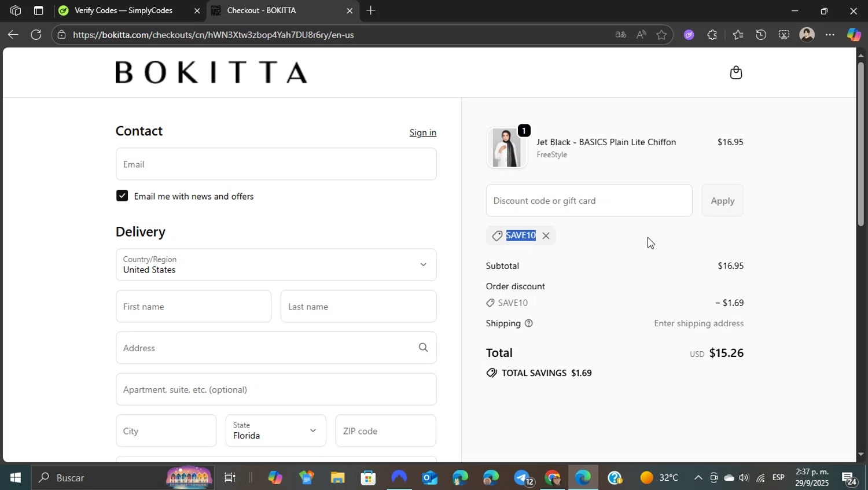Open the shopping bag cart icon

click(735, 72)
